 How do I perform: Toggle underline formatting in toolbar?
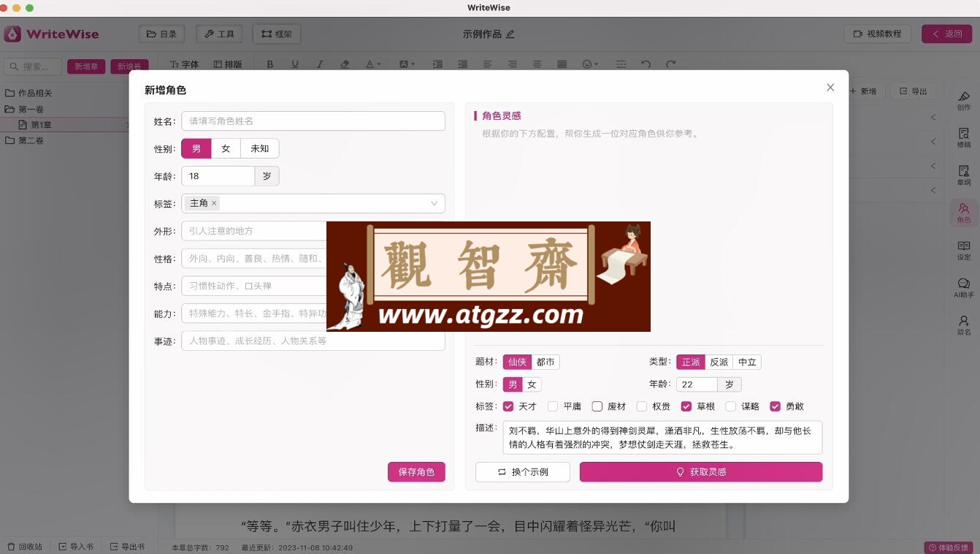(295, 64)
